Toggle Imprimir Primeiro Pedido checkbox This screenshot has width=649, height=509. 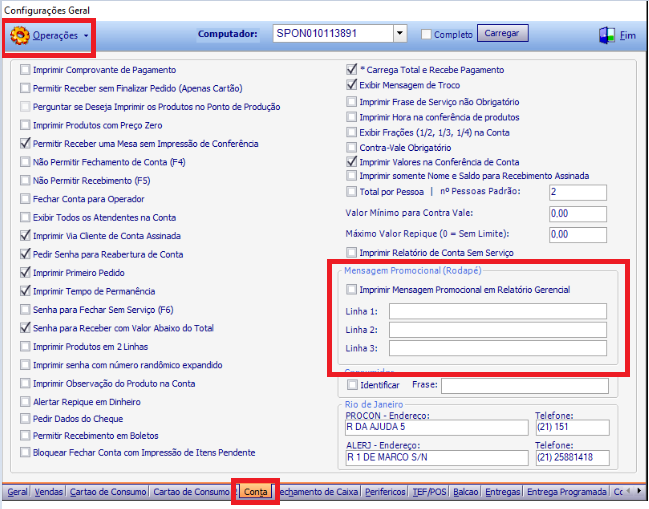coord(25,272)
